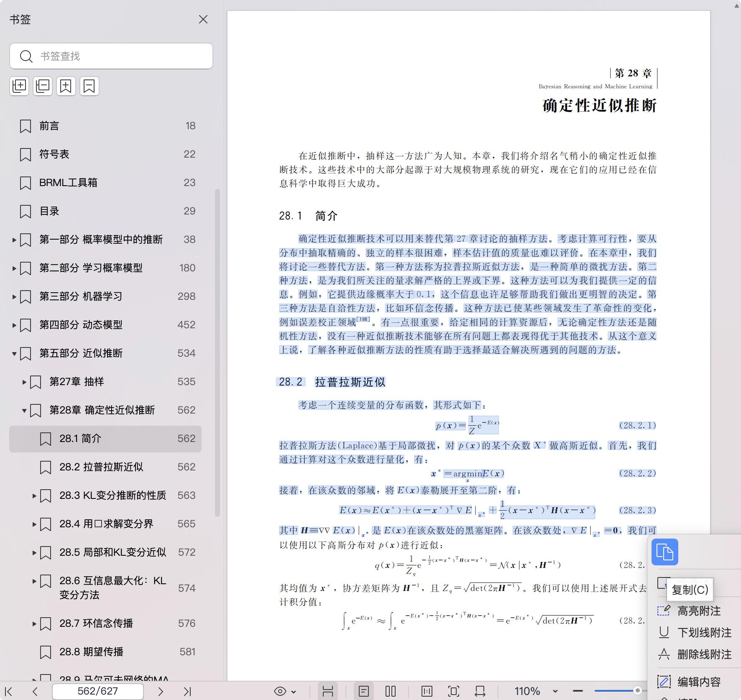Remove the selected bookmark
Viewport: 741px width, 700px height.
click(x=89, y=86)
